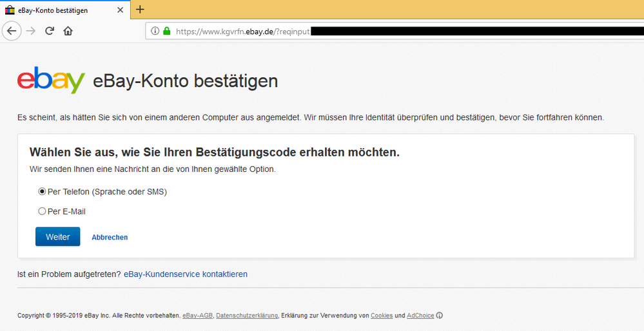Click the browser forward arrow button
This screenshot has width=644, height=331.
pyautogui.click(x=31, y=31)
